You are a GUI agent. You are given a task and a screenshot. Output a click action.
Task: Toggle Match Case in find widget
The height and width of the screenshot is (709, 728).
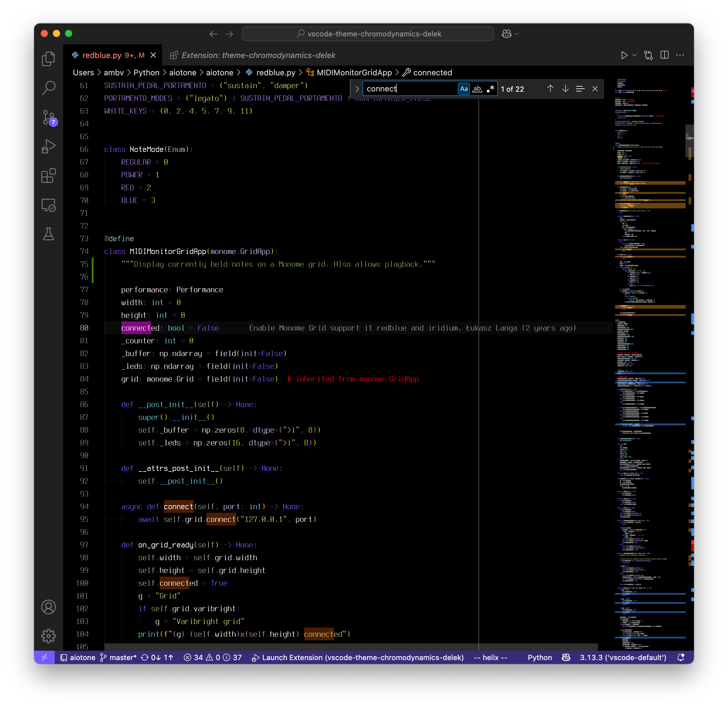(464, 89)
